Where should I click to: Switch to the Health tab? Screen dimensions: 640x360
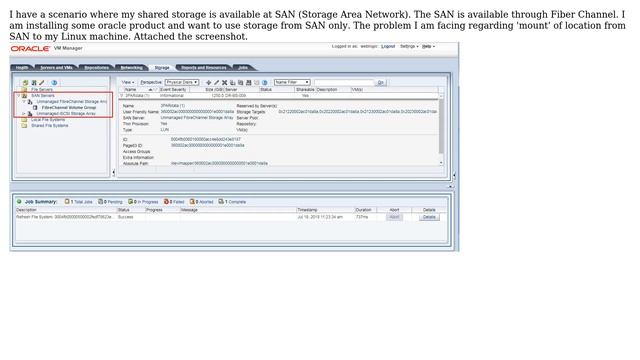(x=22, y=68)
